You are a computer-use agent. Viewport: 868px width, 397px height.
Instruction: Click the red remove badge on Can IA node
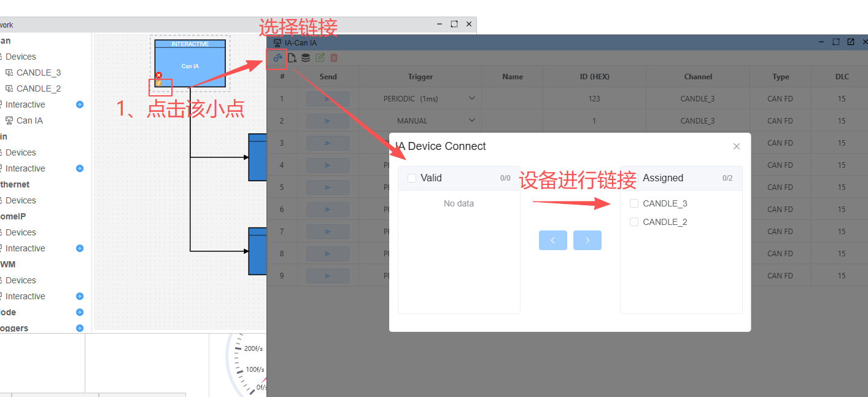158,75
